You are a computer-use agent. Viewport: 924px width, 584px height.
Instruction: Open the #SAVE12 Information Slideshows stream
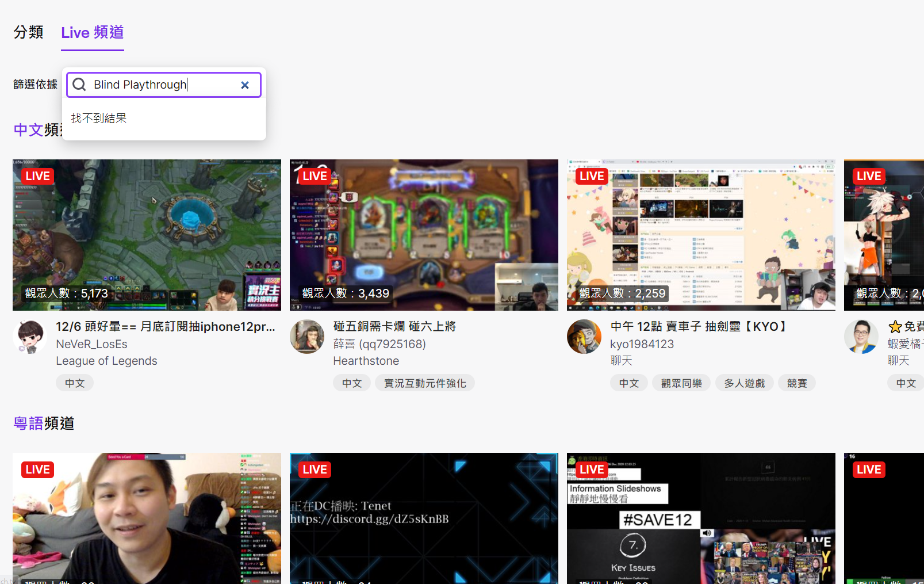701,518
